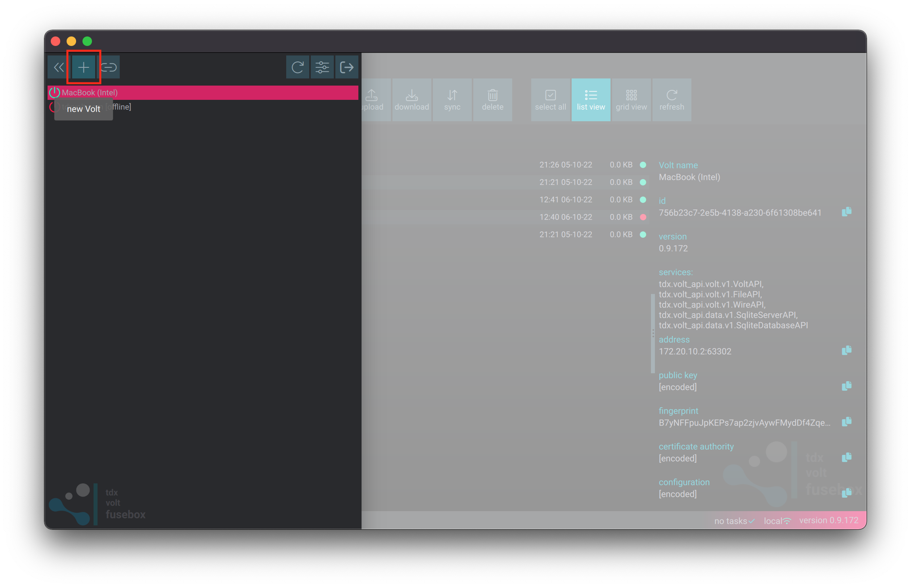Copy the certificate authority
Screen dimensions: 911x588
pyautogui.click(x=847, y=458)
